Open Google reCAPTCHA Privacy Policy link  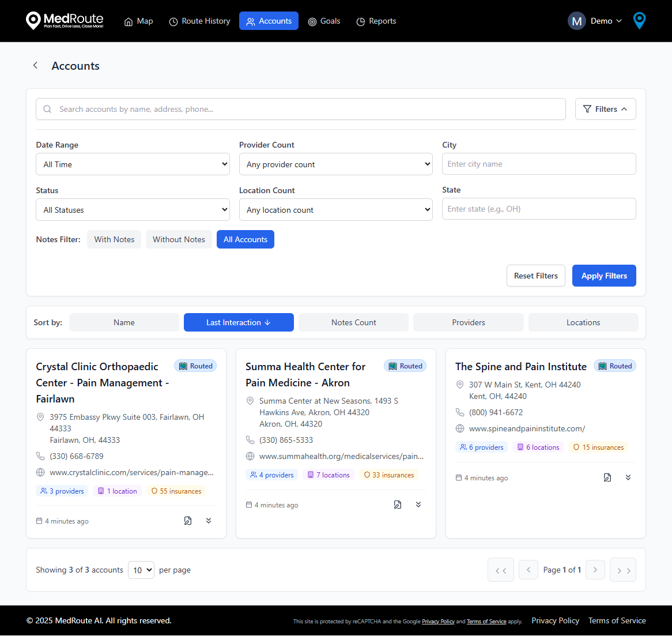[438, 622]
